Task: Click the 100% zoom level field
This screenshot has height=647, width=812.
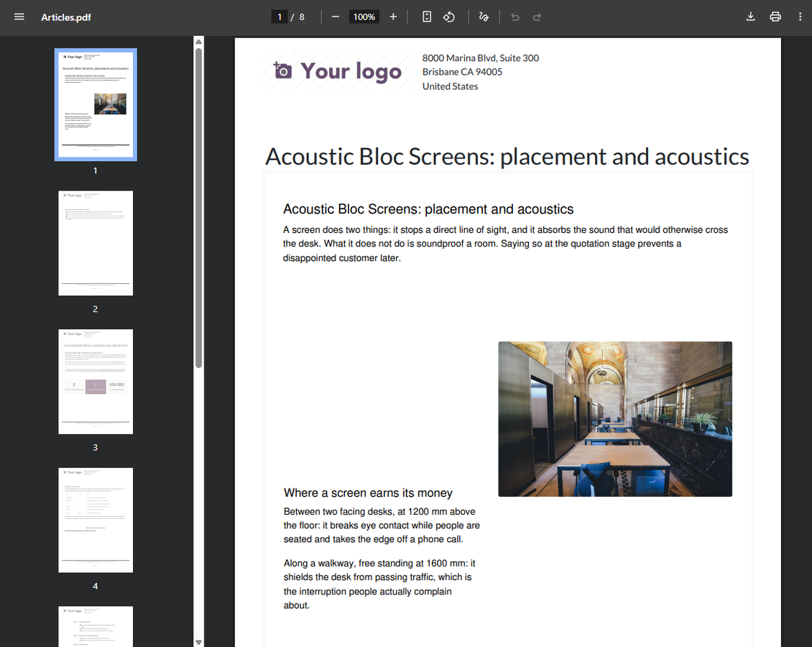Action: 364,17
